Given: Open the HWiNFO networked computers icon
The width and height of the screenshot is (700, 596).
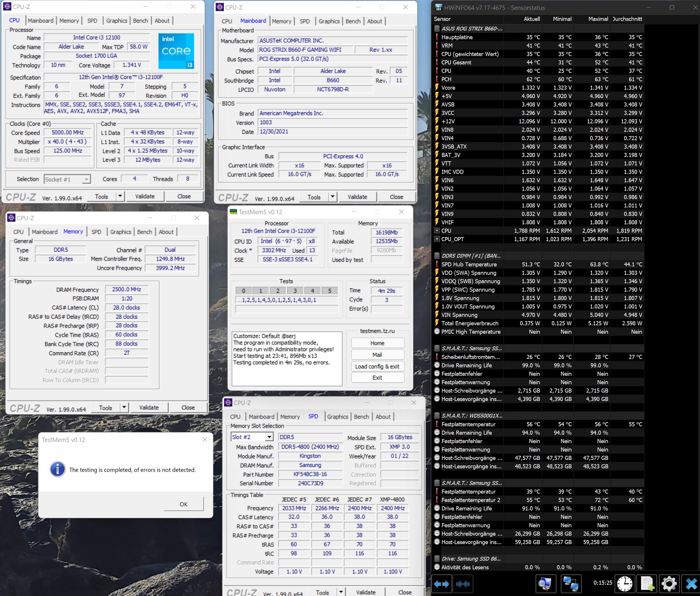Looking at the screenshot, I should [x=571, y=584].
